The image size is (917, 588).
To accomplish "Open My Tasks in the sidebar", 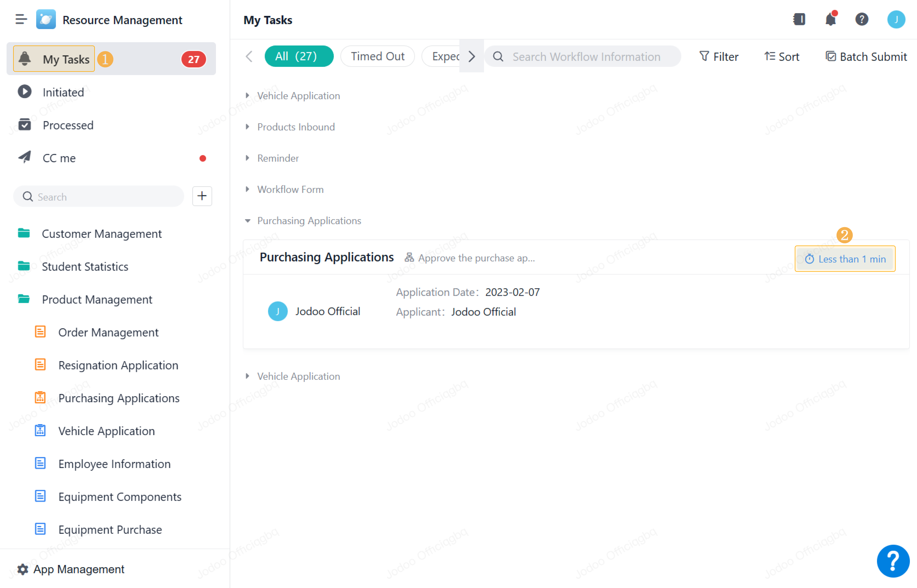I will tap(111, 59).
